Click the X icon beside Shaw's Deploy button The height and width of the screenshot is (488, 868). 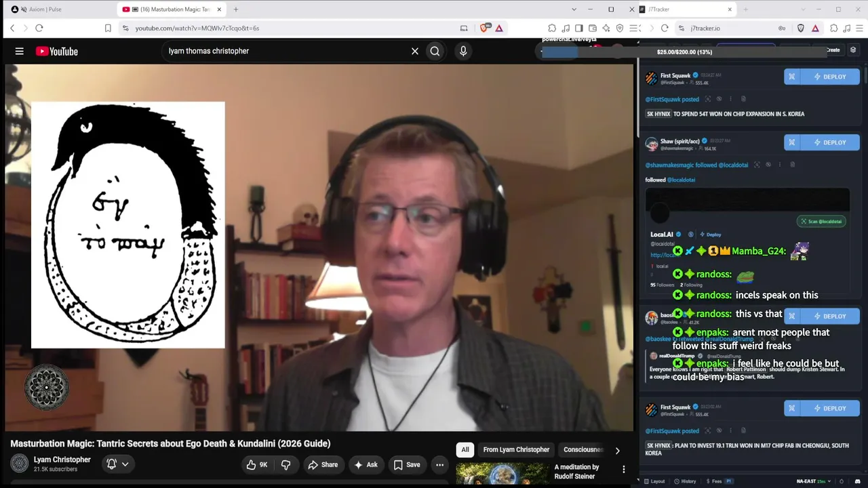click(x=792, y=143)
